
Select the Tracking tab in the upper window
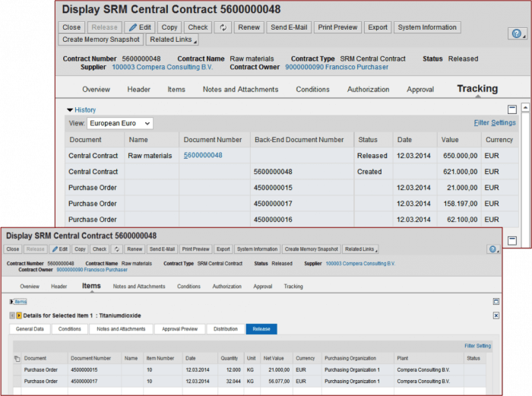pyautogui.click(x=477, y=89)
